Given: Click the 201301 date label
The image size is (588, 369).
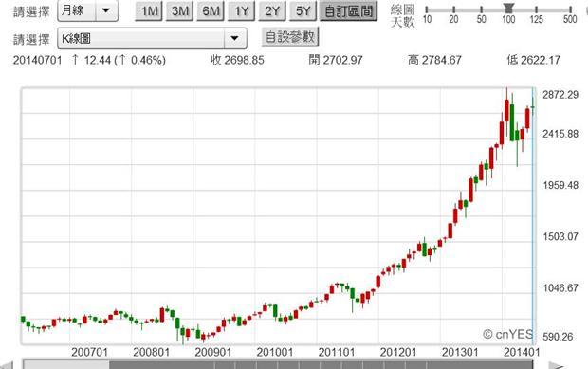Looking at the screenshot, I should tap(459, 353).
